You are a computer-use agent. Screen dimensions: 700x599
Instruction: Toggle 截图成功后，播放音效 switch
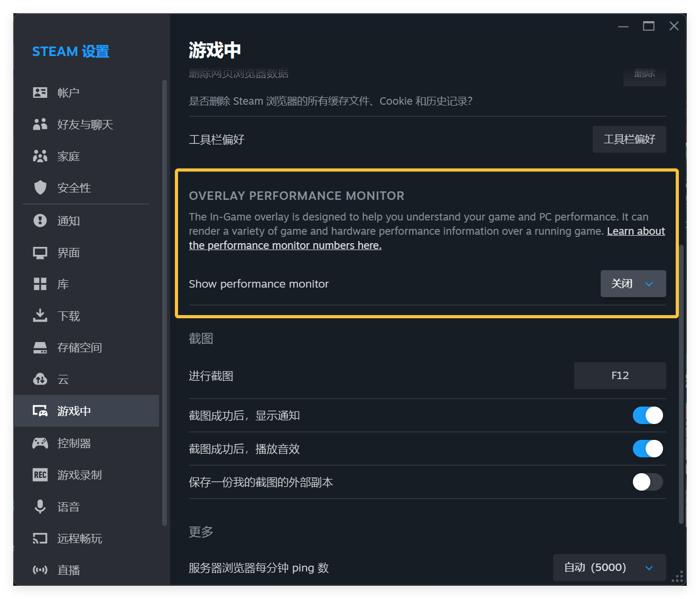point(648,448)
